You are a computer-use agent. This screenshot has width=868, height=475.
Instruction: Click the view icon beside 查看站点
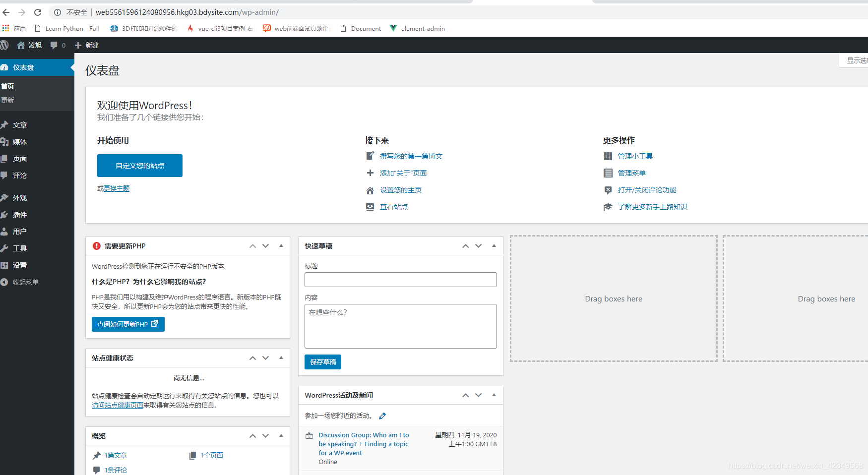click(x=370, y=207)
